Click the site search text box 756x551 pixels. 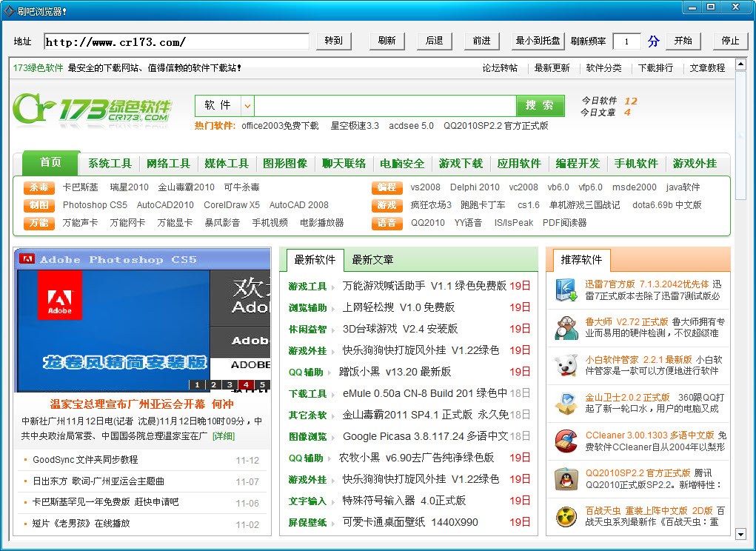click(x=385, y=106)
